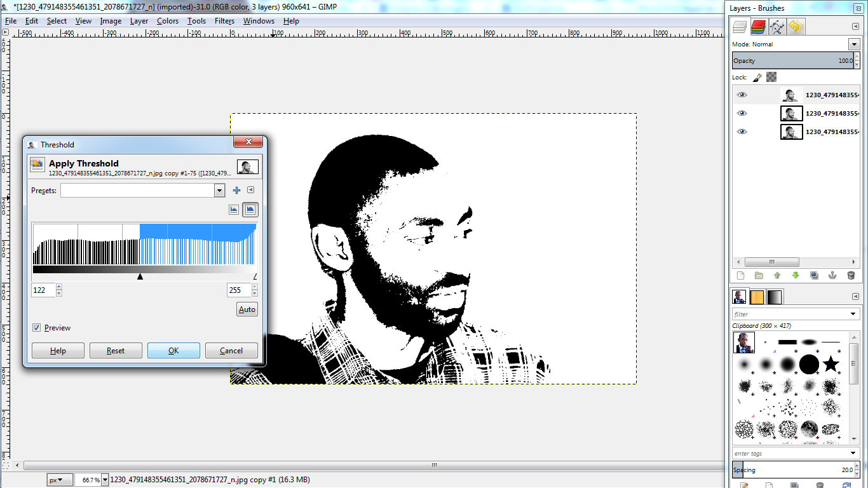Click the high threshold value field showing 255
The height and width of the screenshot is (488, 868).
[239, 290]
